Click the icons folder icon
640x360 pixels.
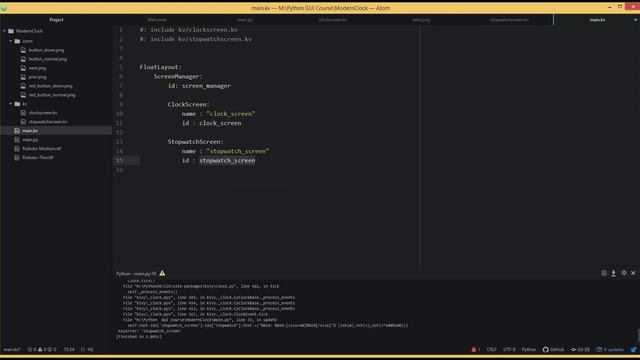[x=17, y=41]
